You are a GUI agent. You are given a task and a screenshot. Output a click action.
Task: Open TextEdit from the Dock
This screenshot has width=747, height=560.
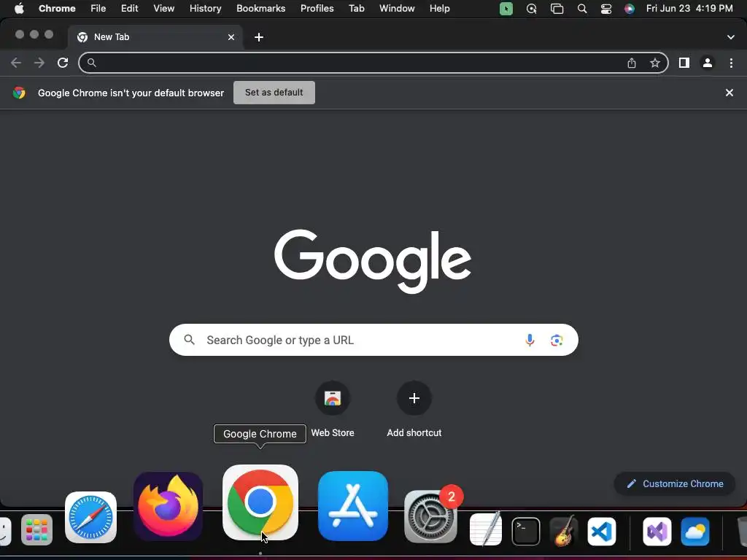(x=486, y=529)
